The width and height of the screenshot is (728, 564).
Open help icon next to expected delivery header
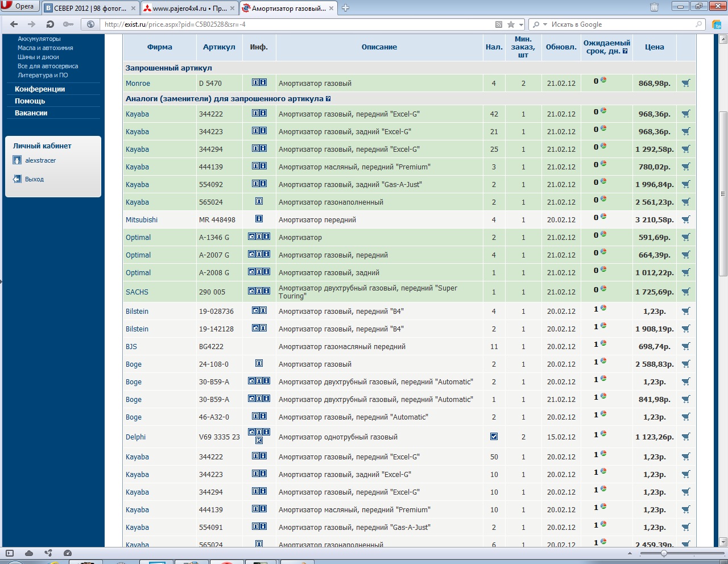pos(625,51)
